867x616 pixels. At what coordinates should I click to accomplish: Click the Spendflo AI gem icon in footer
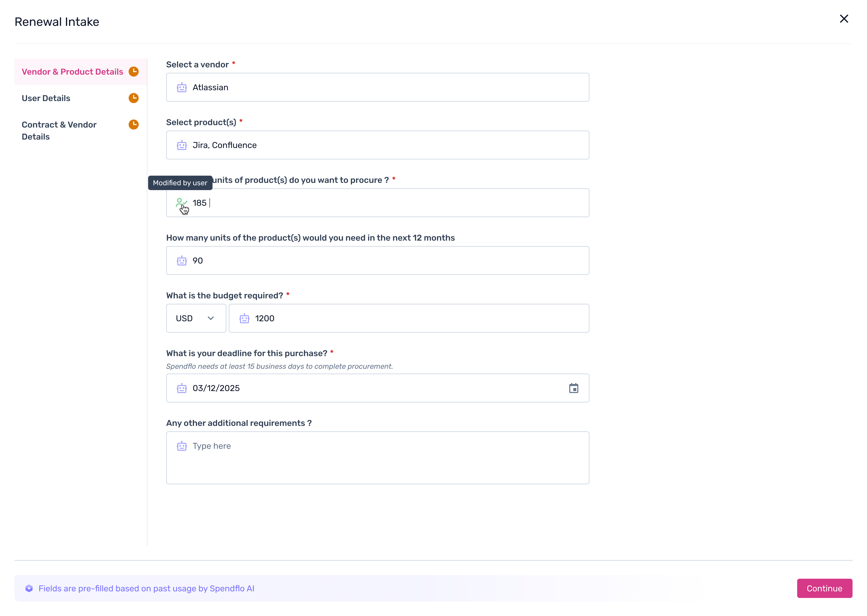point(29,588)
